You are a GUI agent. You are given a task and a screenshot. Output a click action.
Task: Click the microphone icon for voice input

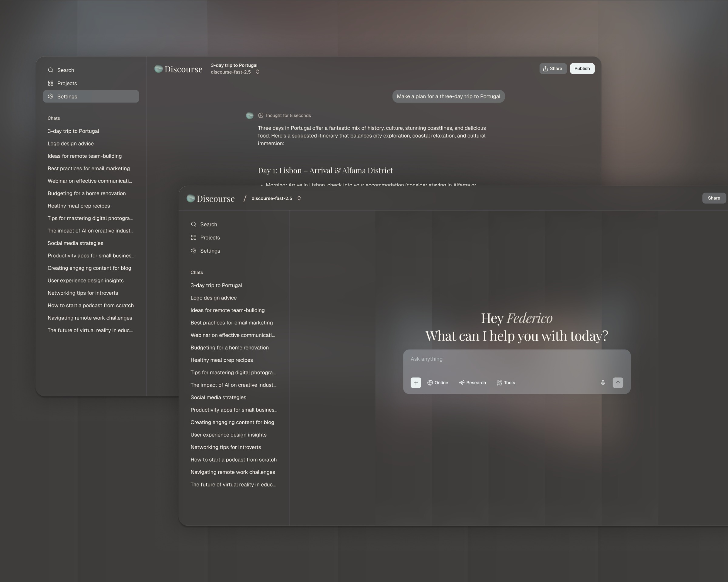603,382
